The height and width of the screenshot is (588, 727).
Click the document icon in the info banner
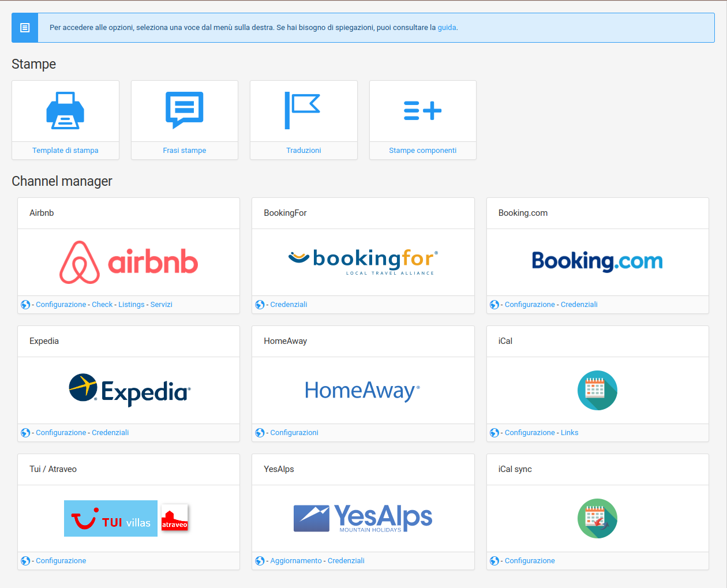[25, 28]
